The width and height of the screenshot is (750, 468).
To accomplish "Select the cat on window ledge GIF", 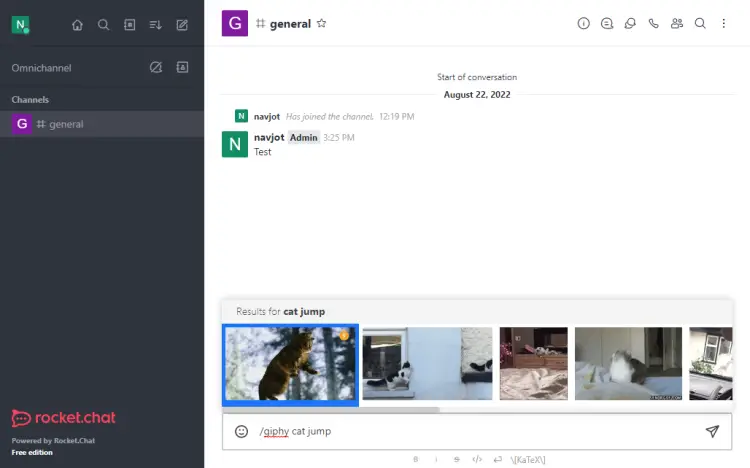I will click(x=427, y=364).
